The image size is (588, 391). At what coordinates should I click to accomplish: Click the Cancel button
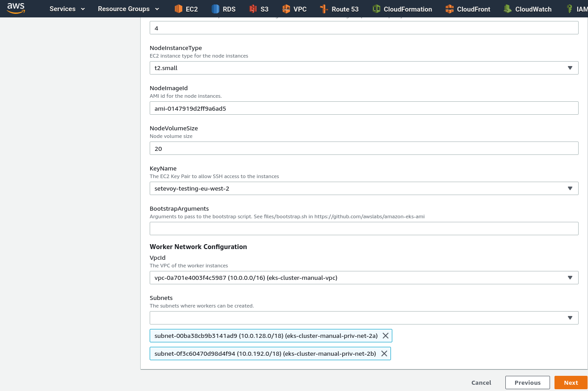point(481,383)
